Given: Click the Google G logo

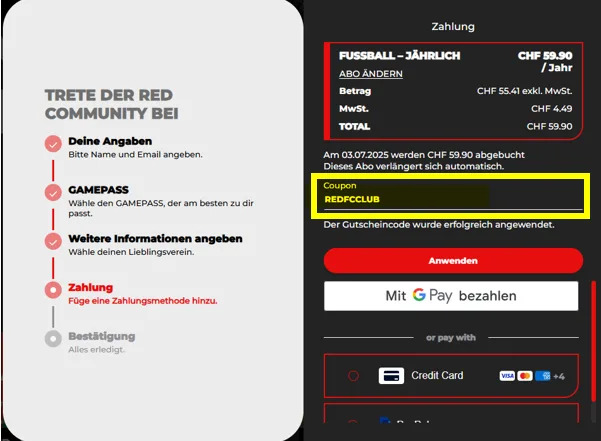Looking at the screenshot, I should point(419,295).
